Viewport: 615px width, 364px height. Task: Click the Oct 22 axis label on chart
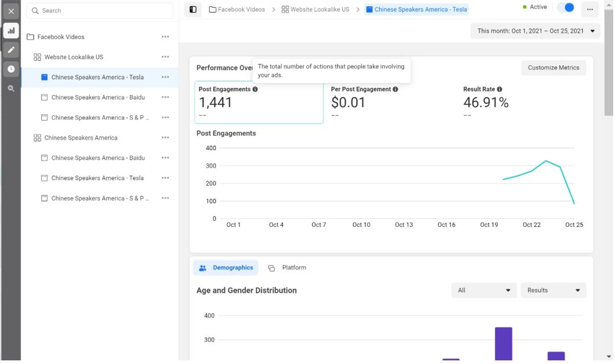pos(531,225)
